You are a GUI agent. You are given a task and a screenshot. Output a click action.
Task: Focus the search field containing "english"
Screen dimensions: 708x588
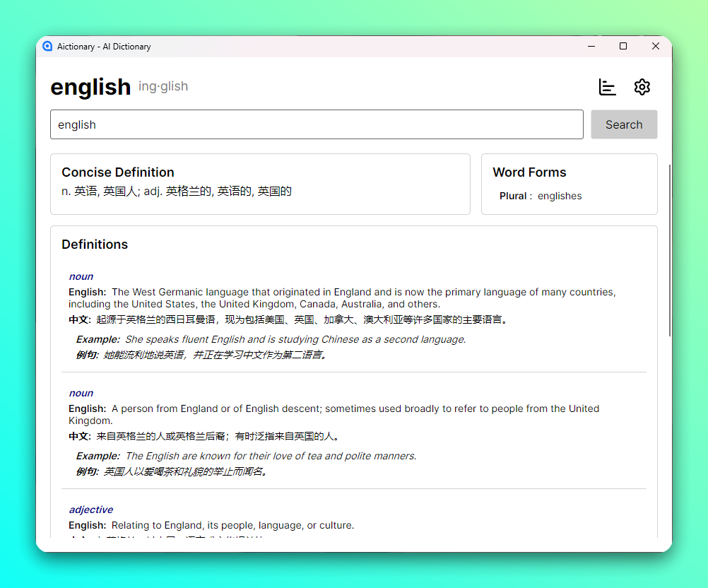pos(317,124)
